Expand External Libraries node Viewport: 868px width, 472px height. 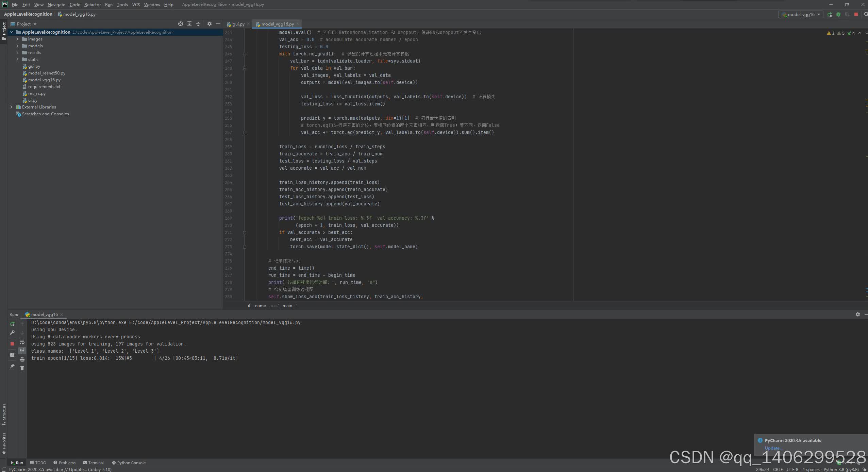(x=11, y=107)
